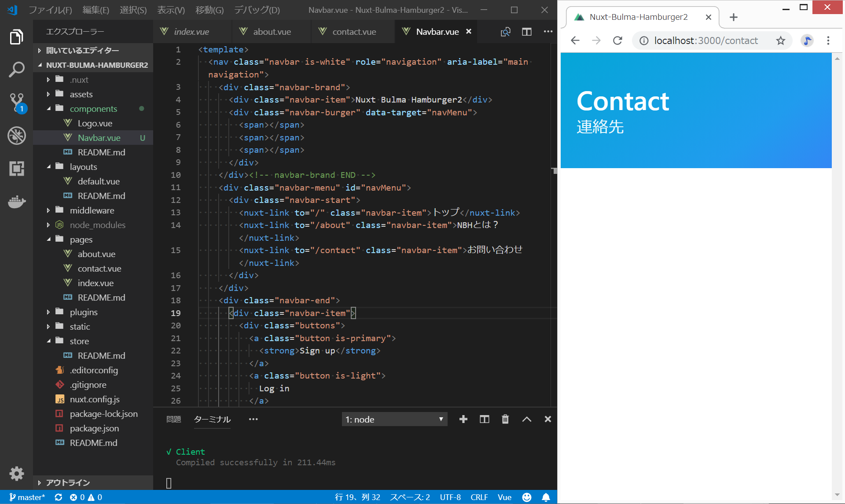Bookmark page with star icon
The height and width of the screenshot is (504, 845).
780,41
